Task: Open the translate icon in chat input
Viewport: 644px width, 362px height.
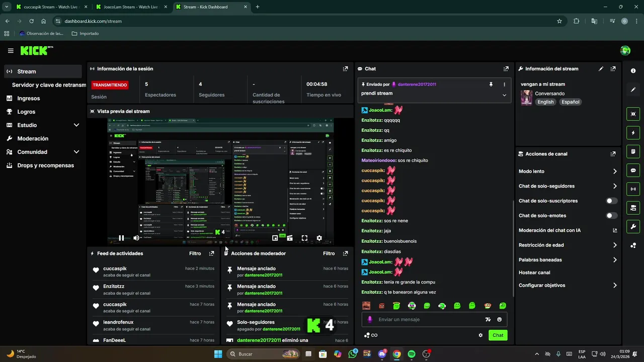Action: (x=488, y=319)
